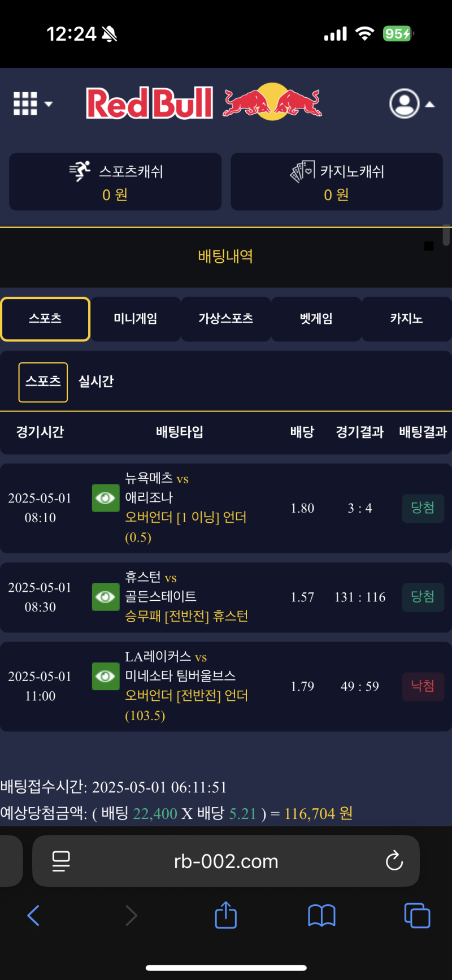Toggle eye icon for 휴스턴 vs 골든스테이트 bet
452x980 pixels.
point(106,597)
